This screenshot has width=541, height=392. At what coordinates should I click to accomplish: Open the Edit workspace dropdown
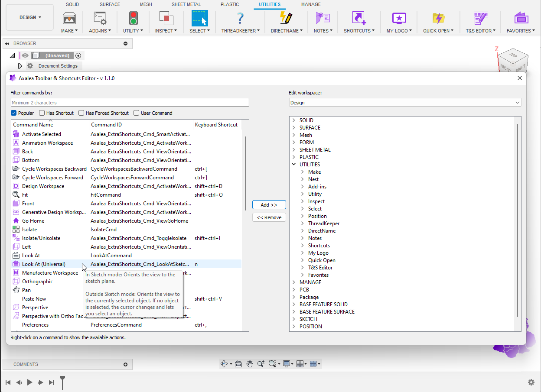[x=405, y=103]
